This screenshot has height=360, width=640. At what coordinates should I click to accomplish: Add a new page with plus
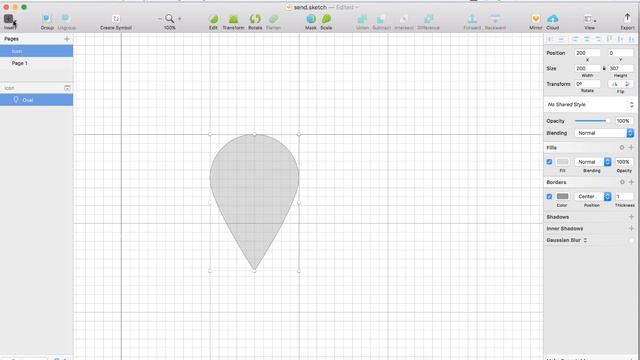pos(67,39)
